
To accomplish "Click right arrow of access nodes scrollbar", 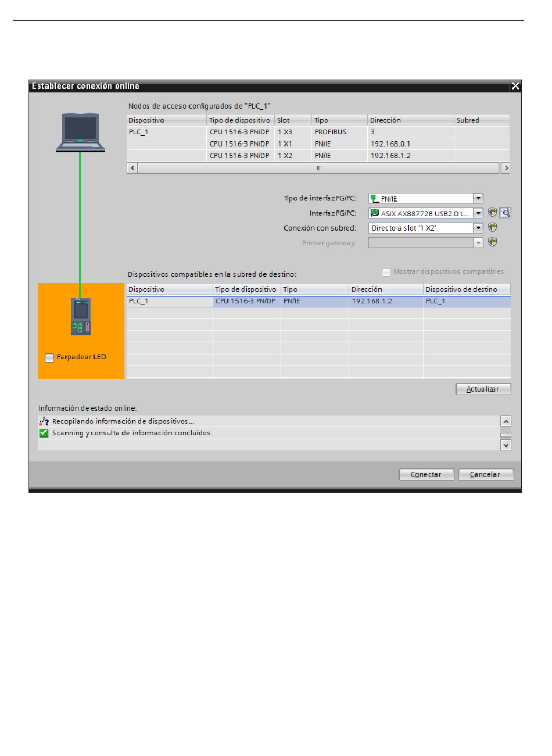I will coord(506,168).
